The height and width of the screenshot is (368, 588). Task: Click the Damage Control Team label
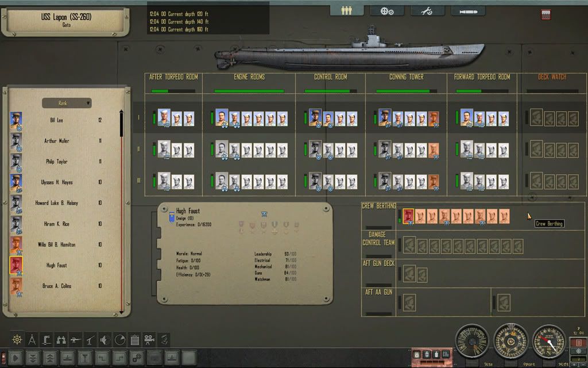(378, 239)
